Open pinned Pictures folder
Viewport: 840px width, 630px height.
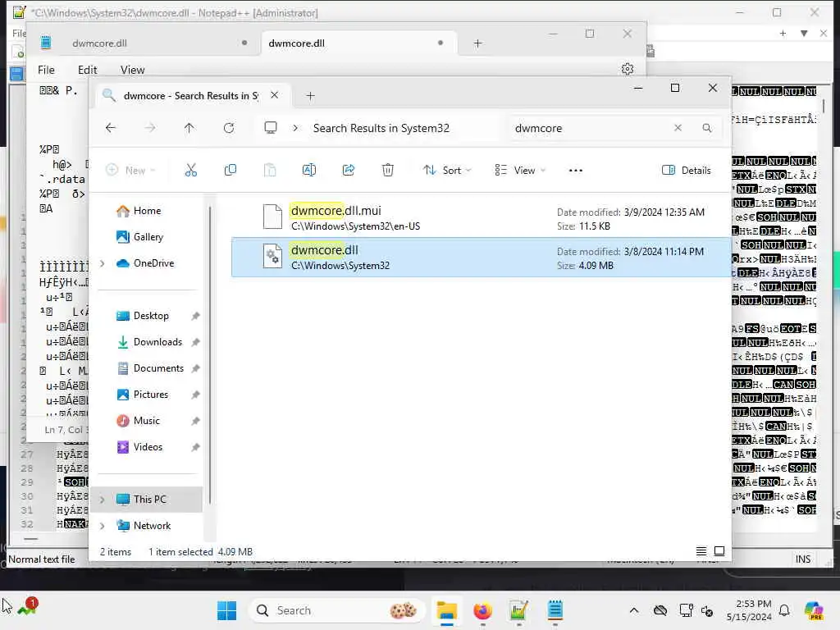pos(151,395)
